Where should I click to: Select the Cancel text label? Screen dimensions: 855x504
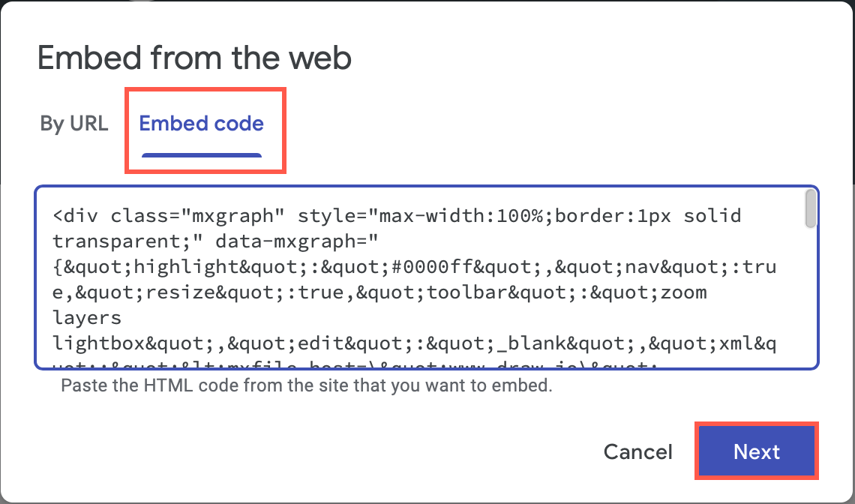pos(637,451)
